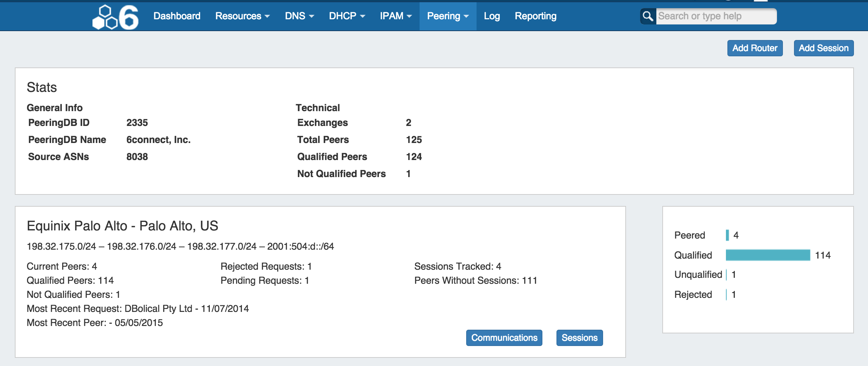Open Communications for Equinix Palo Alto
The image size is (868, 366).
[504, 338]
